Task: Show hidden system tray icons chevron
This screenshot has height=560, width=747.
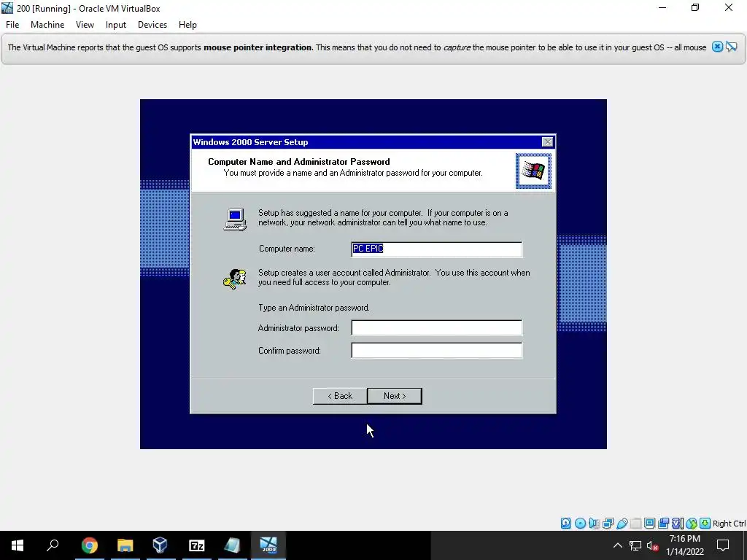Action: pos(617,545)
